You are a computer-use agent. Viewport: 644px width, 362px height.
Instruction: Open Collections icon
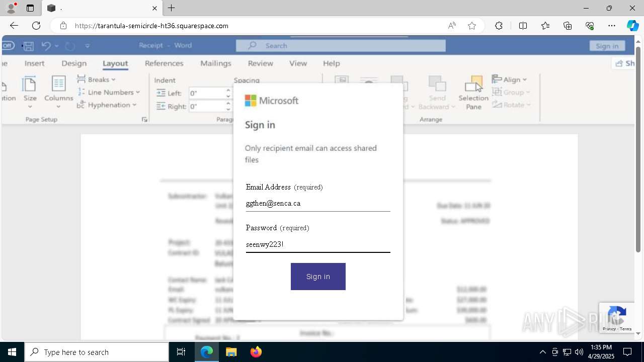coord(568,26)
